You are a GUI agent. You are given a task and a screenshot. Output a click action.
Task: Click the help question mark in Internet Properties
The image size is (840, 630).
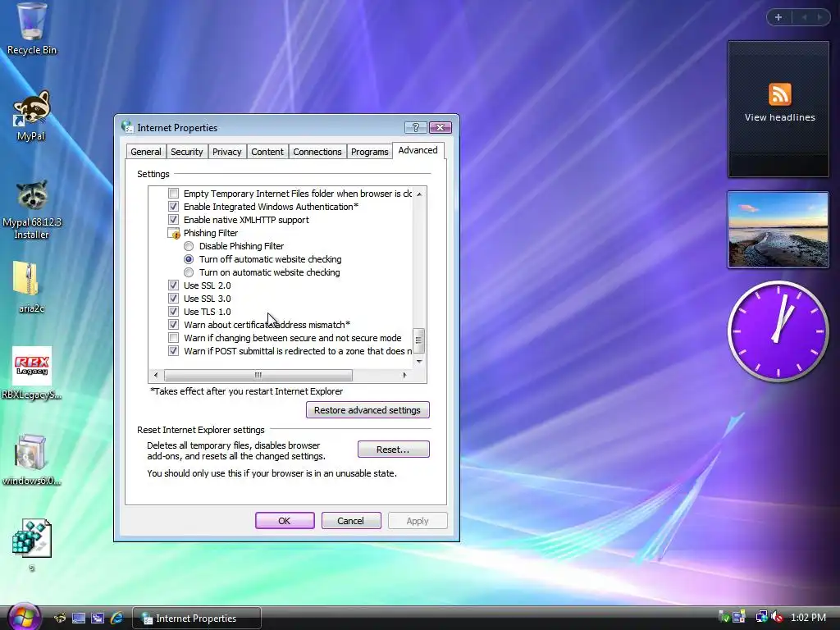pyautogui.click(x=416, y=127)
